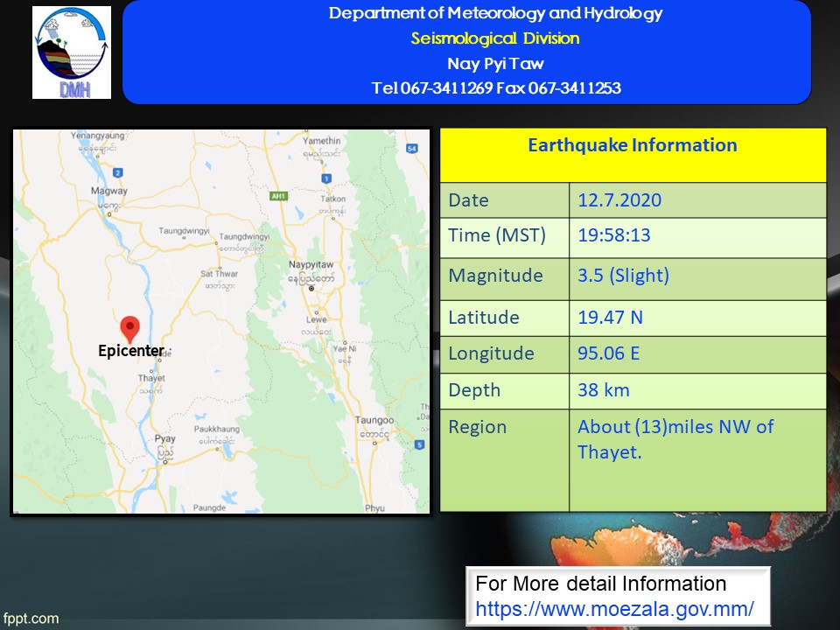Click the 'Region' label cell
The height and width of the screenshot is (630, 840).
pyautogui.click(x=505, y=460)
